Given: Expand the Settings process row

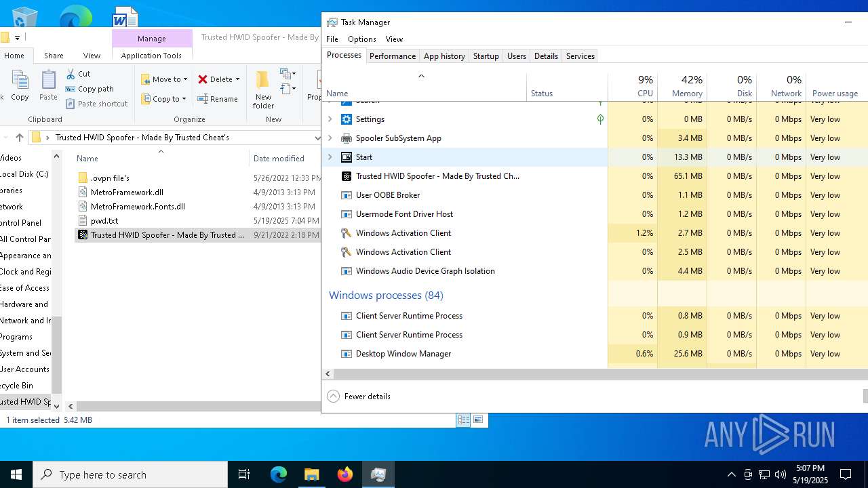Looking at the screenshot, I should click(x=330, y=119).
